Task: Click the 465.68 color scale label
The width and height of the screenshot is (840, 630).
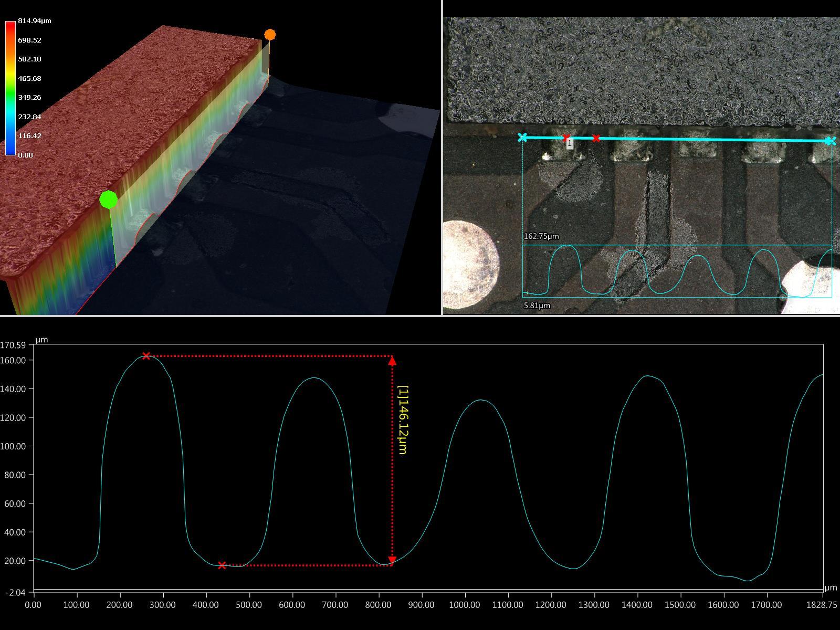Action: 29,78
